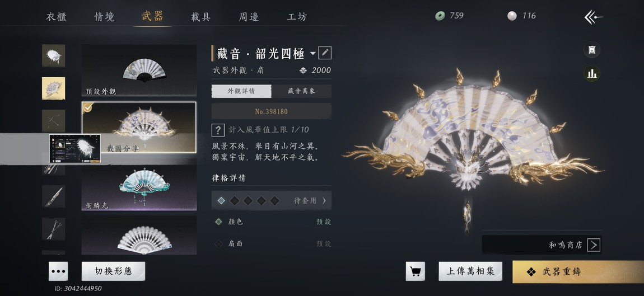644x296 pixels.
Task: Open the three-dots more options button
Action: pos(58,271)
